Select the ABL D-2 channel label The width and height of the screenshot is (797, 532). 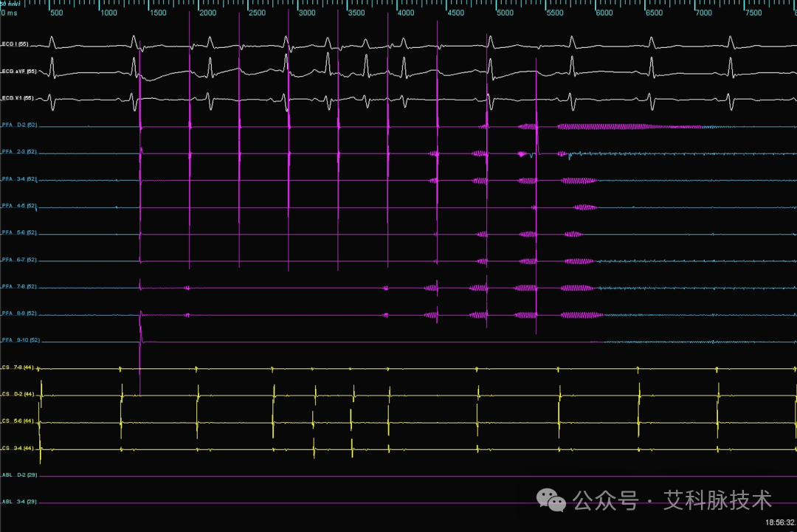(x=19, y=474)
